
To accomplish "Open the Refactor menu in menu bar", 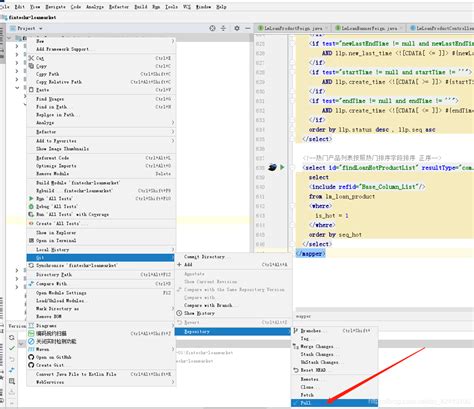I will pyautogui.click(x=119, y=7).
